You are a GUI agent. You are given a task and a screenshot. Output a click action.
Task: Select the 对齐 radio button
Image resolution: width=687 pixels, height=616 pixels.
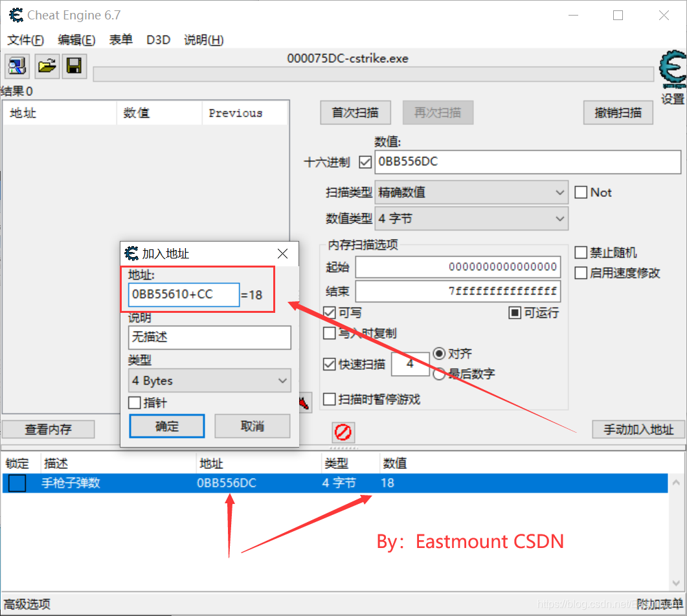(439, 354)
